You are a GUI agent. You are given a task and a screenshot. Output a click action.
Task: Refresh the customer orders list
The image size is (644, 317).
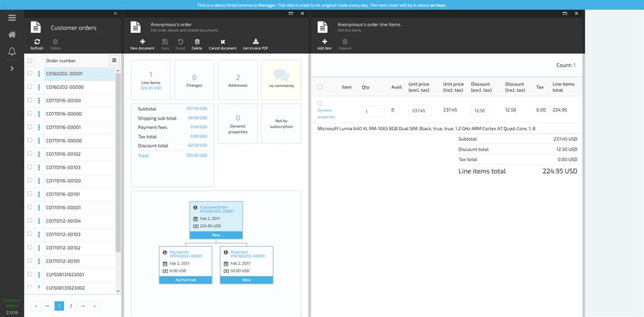click(x=37, y=45)
